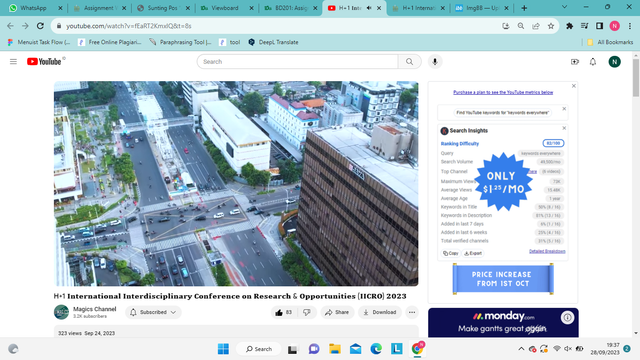This screenshot has width=640, height=360.
Task: Like the video with thumbs up
Action: tap(284, 312)
